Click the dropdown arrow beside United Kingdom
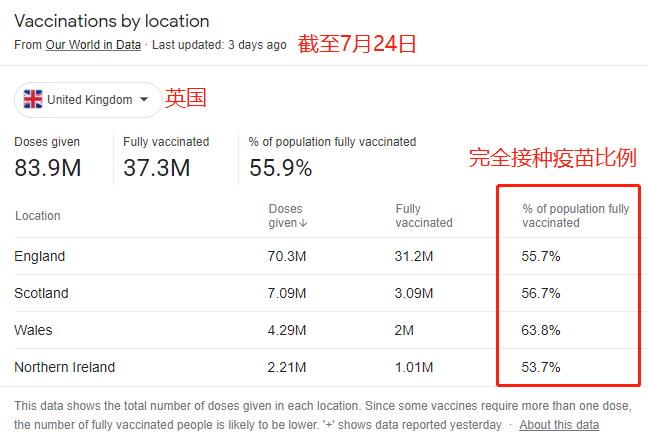Screen dimensions: 648x439 point(144,99)
